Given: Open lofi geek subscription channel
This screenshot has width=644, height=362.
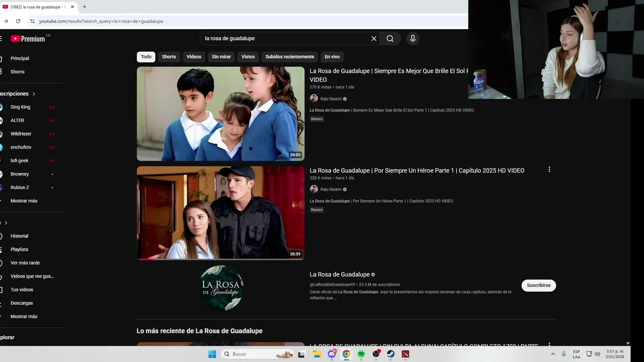Looking at the screenshot, I should [20, 160].
